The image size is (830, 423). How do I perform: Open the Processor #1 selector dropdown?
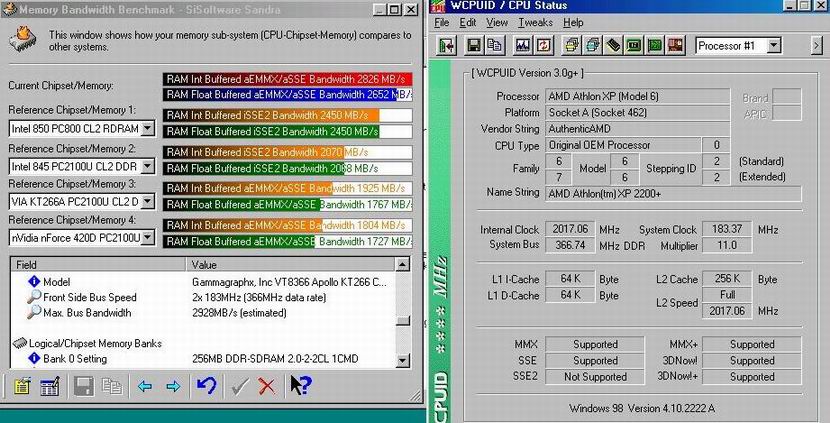(774, 46)
